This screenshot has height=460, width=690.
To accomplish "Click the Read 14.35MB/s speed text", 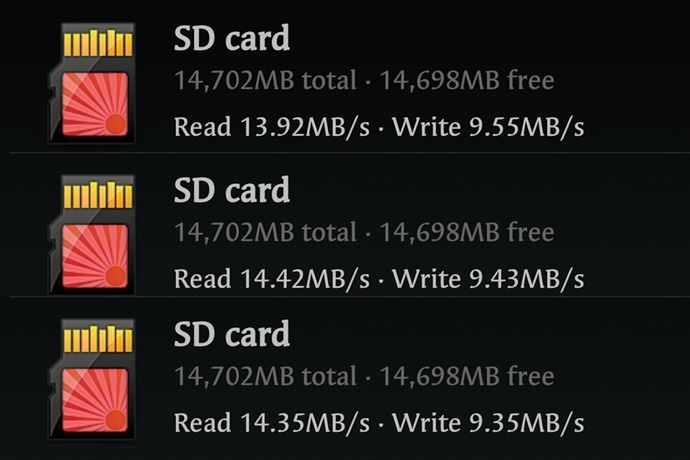I will [272, 423].
